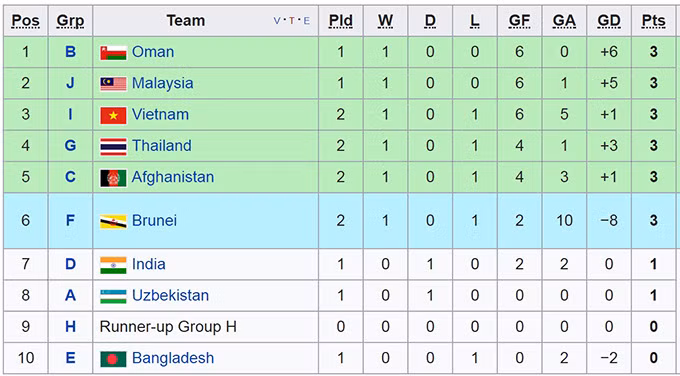Click the Thailand flag icon

pyautogui.click(x=113, y=147)
